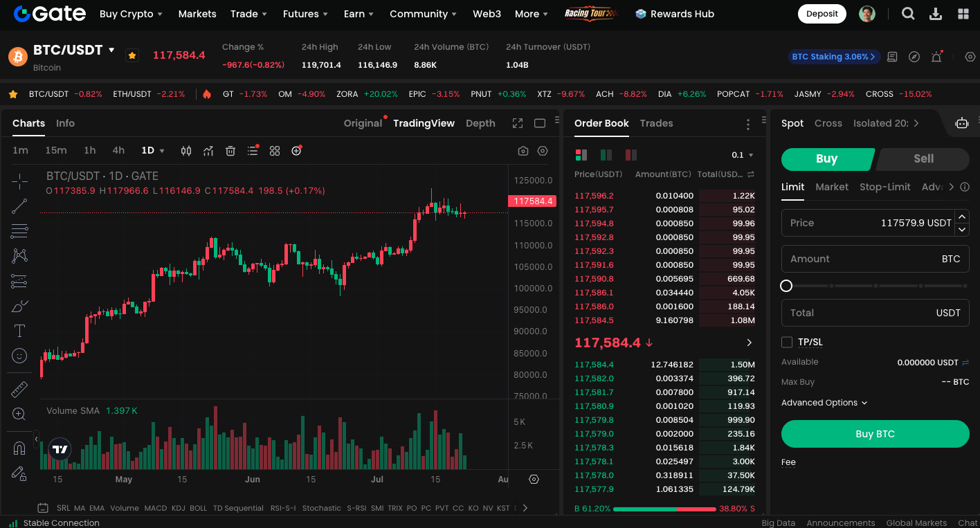
Task: Select the Stop-Limit order tab
Action: pyautogui.click(x=885, y=187)
